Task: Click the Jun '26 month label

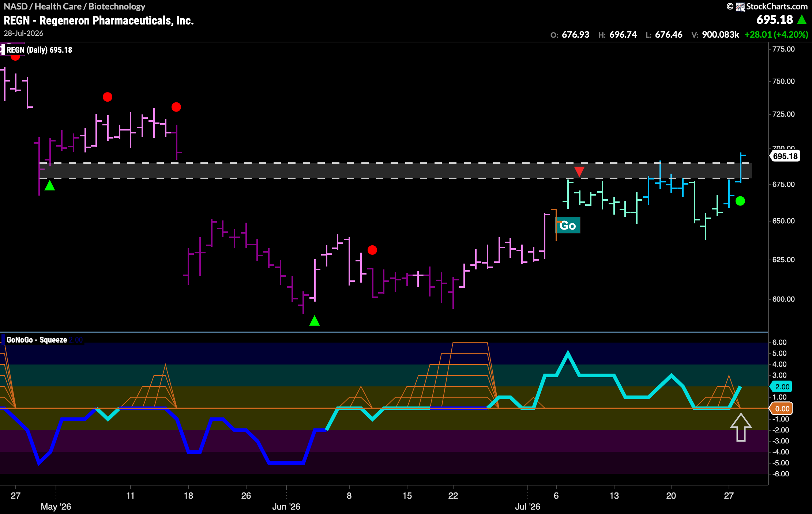Action: [286, 507]
